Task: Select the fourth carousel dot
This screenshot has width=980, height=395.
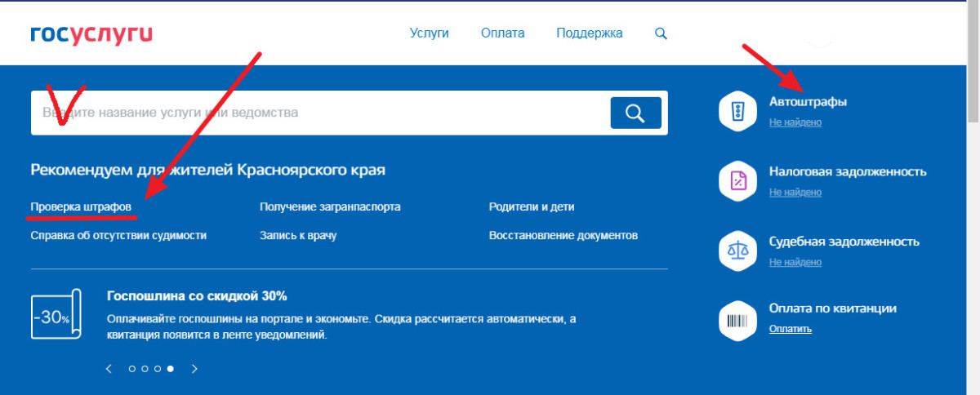Action: 170,369
